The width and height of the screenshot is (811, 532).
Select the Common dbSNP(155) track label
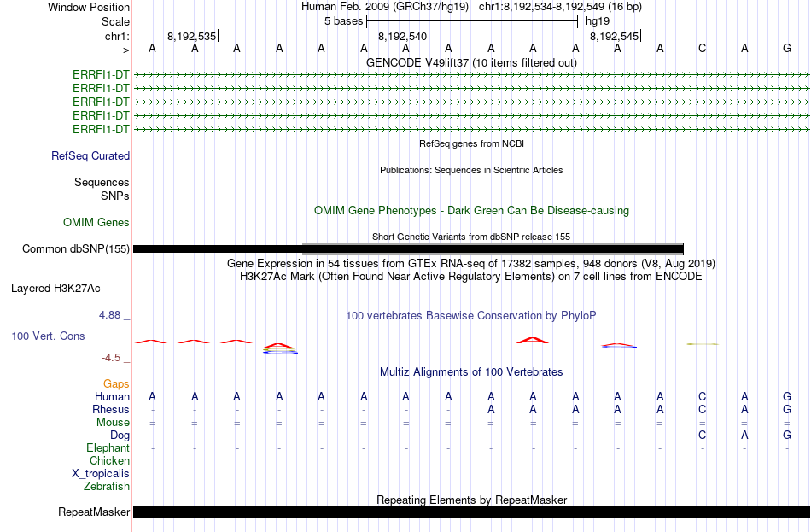tap(76, 249)
